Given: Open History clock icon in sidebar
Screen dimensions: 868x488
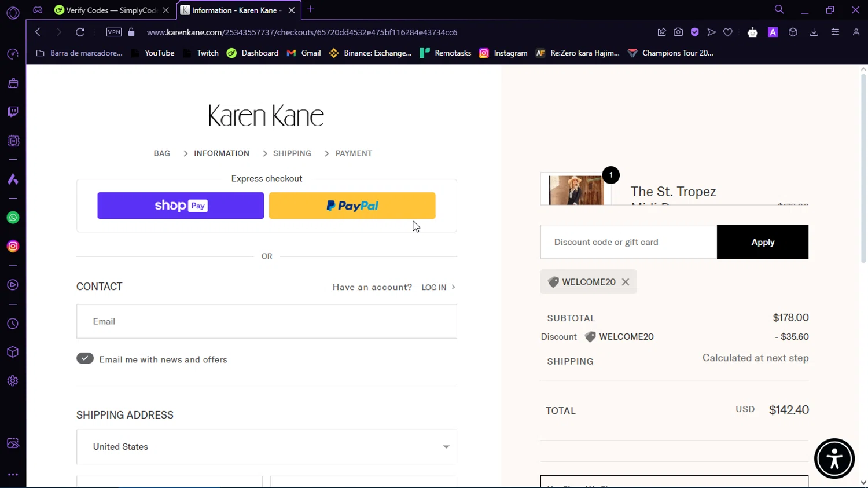Looking at the screenshot, I should (13, 324).
